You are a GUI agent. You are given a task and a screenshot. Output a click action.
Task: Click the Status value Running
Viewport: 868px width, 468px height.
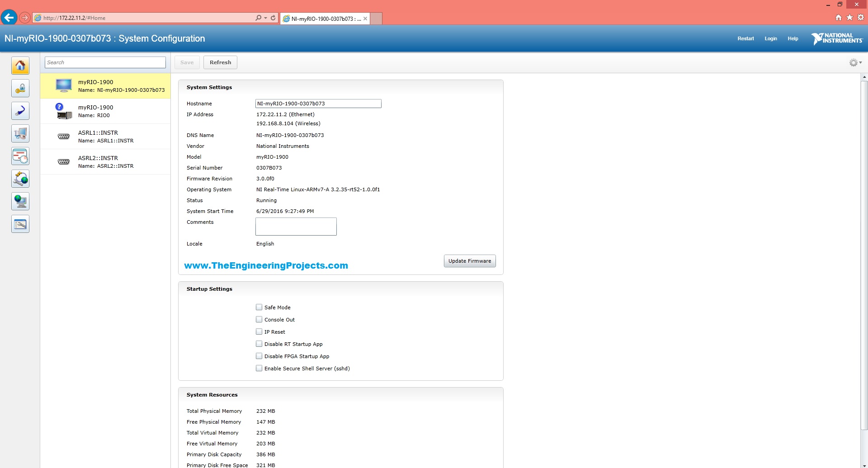(266, 200)
